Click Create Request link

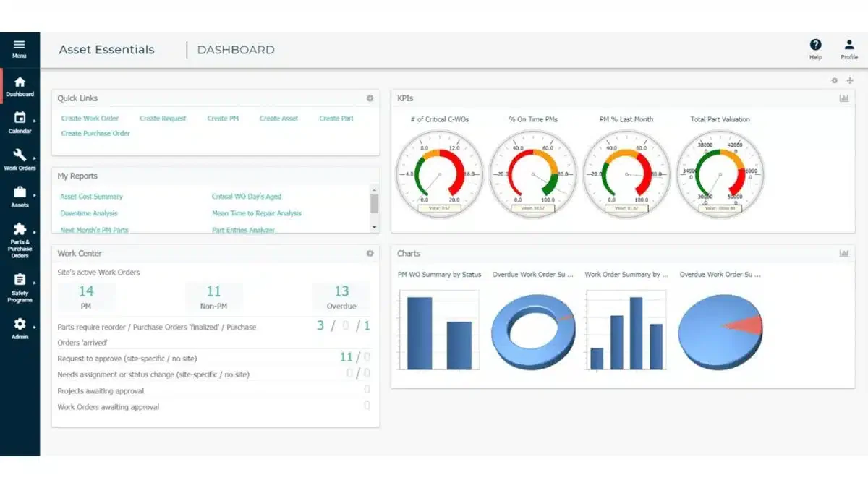click(x=163, y=119)
